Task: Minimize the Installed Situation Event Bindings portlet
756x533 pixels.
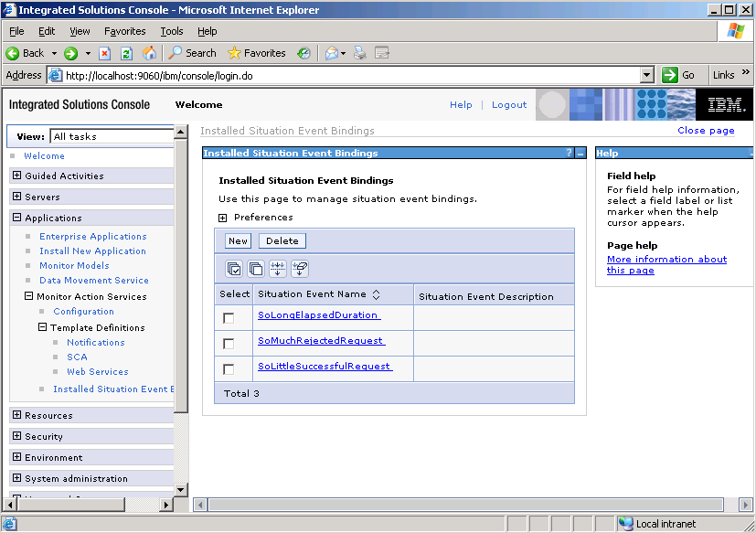Action: (581, 154)
